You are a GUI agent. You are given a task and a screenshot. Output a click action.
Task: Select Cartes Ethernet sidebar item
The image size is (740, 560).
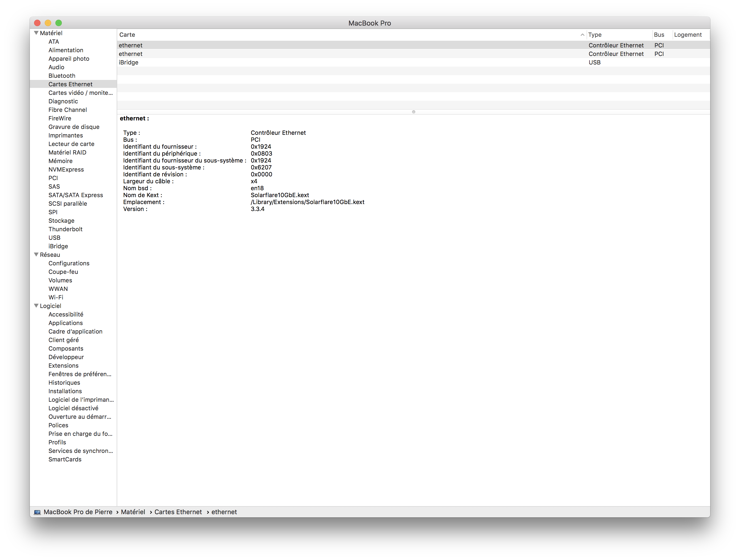(70, 84)
